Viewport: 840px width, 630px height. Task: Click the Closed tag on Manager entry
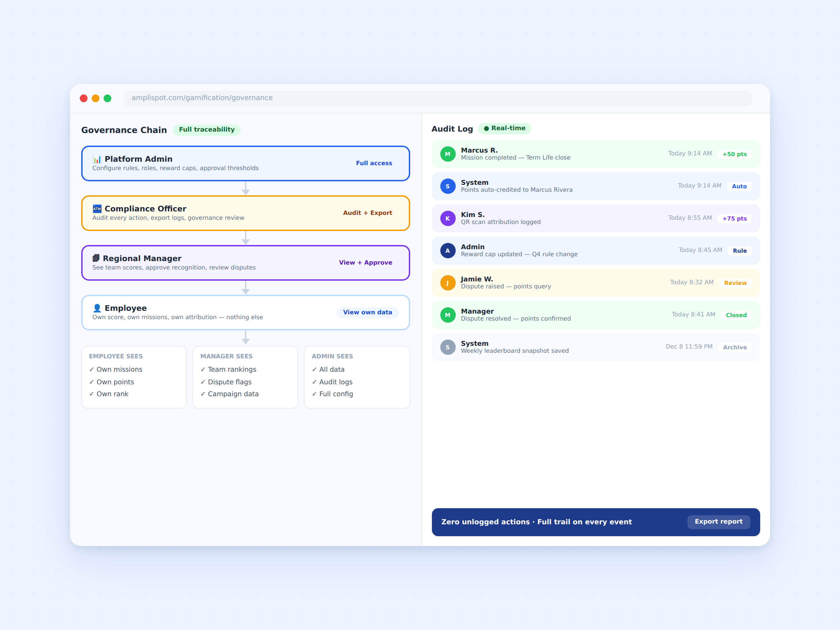click(736, 316)
